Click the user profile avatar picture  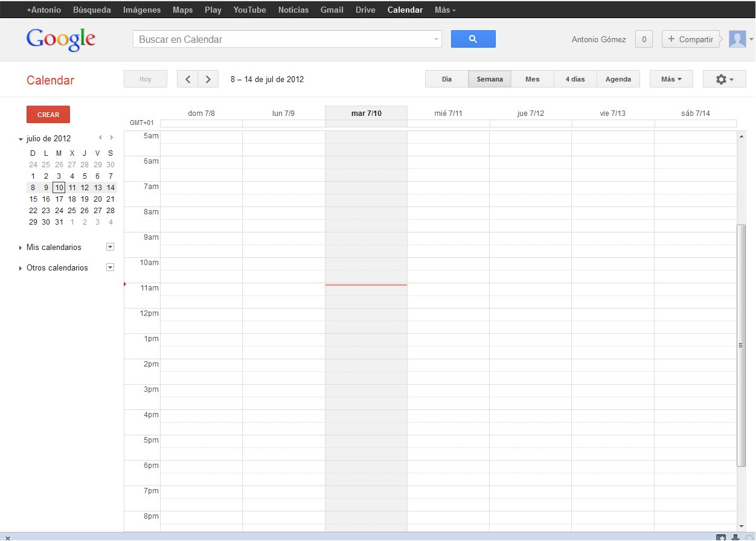tap(737, 39)
